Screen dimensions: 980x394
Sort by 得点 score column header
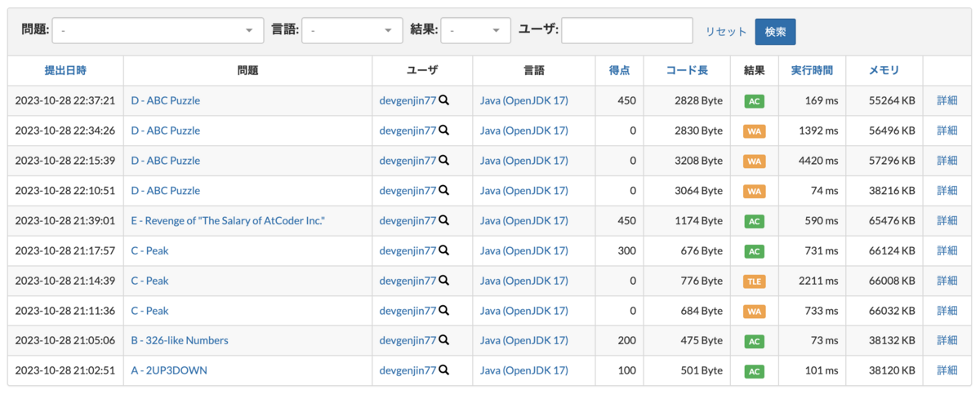[x=620, y=71]
